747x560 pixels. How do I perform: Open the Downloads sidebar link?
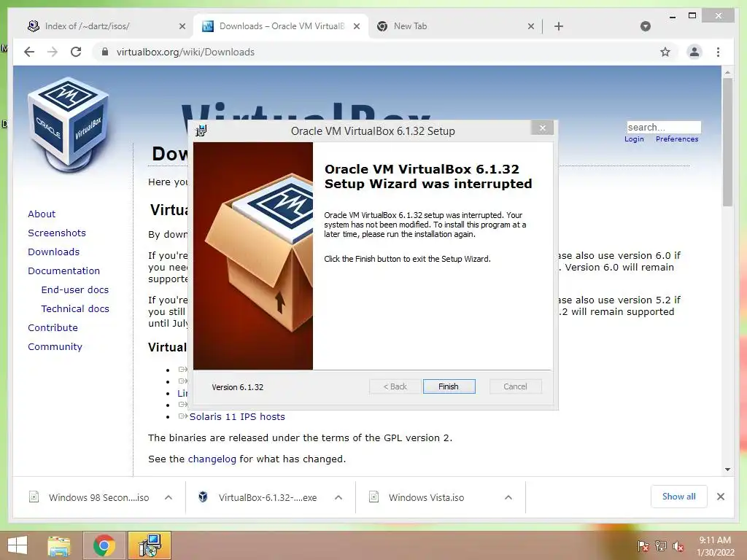53,252
